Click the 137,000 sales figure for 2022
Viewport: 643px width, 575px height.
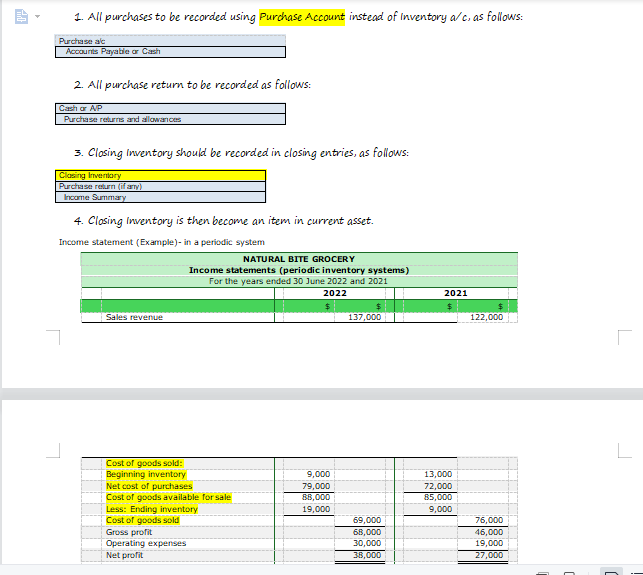click(x=364, y=317)
